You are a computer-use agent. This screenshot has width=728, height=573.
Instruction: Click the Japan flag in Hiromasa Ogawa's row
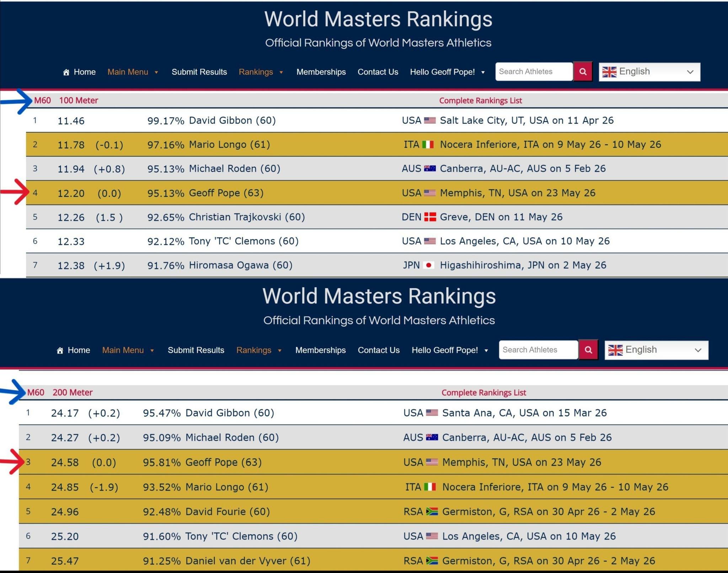pos(429,265)
